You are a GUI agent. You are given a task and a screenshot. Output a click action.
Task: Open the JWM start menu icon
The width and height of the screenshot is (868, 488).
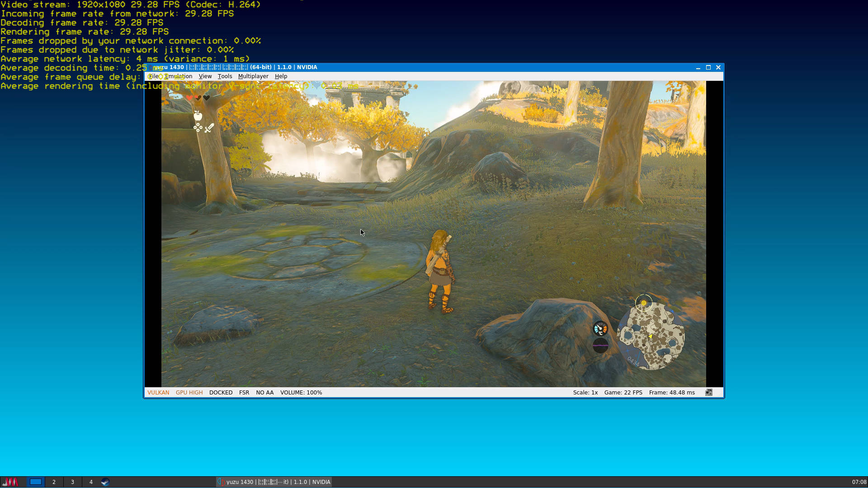point(10,482)
